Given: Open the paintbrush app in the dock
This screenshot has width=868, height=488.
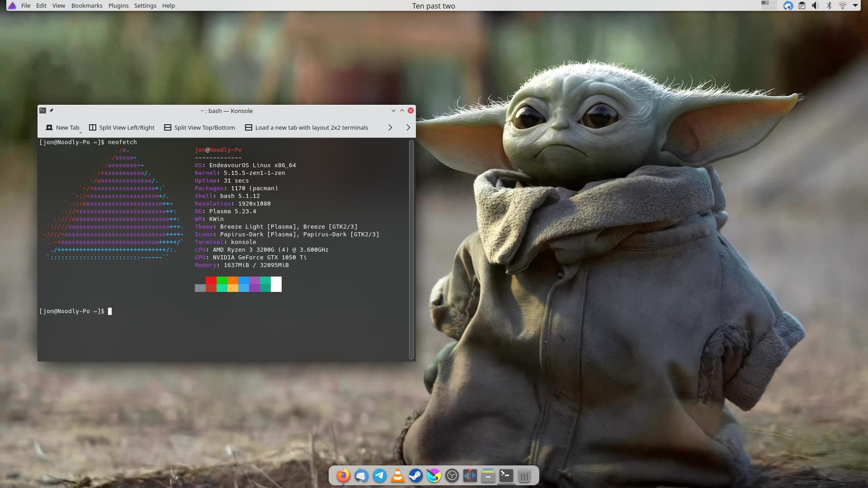Looking at the screenshot, I should point(434,475).
